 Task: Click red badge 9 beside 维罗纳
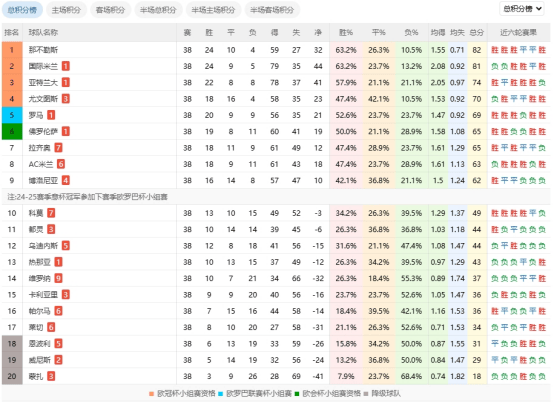point(58,278)
